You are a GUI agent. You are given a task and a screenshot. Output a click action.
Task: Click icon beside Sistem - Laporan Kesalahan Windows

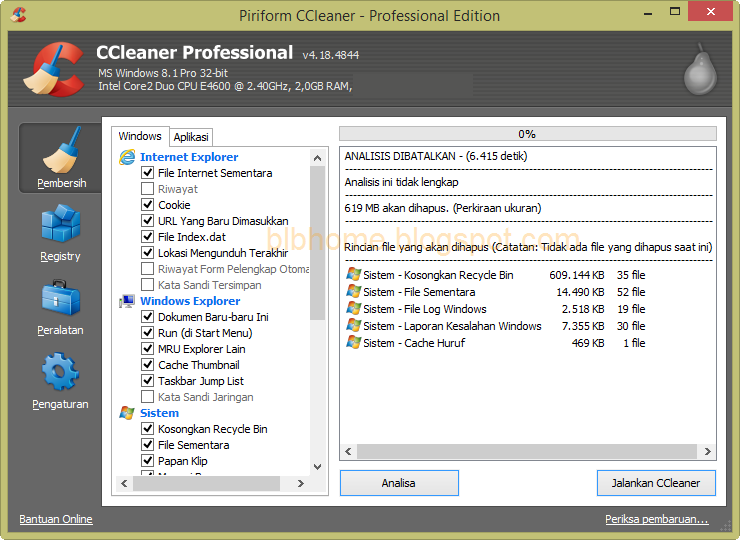click(x=353, y=325)
